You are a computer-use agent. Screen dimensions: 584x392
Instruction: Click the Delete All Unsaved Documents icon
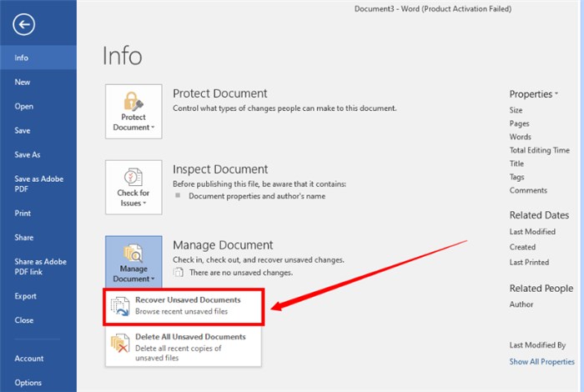(120, 343)
